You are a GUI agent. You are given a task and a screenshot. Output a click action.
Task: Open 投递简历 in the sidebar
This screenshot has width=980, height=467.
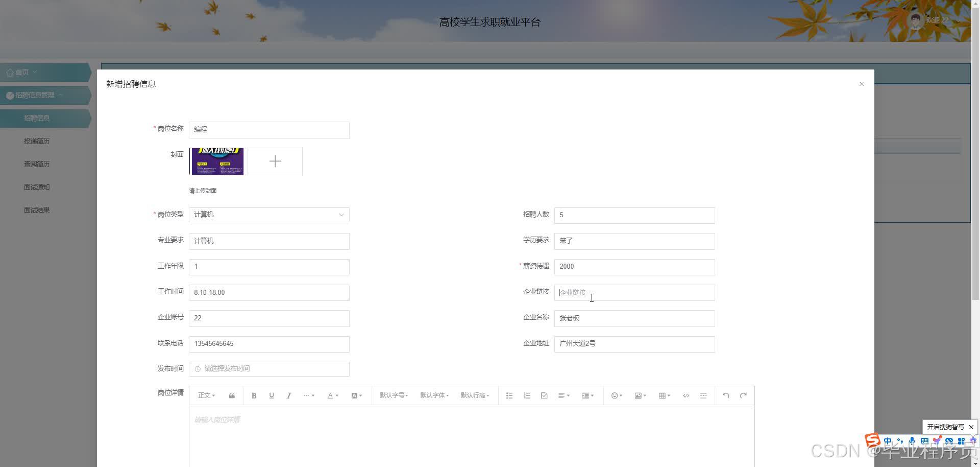pyautogui.click(x=37, y=141)
